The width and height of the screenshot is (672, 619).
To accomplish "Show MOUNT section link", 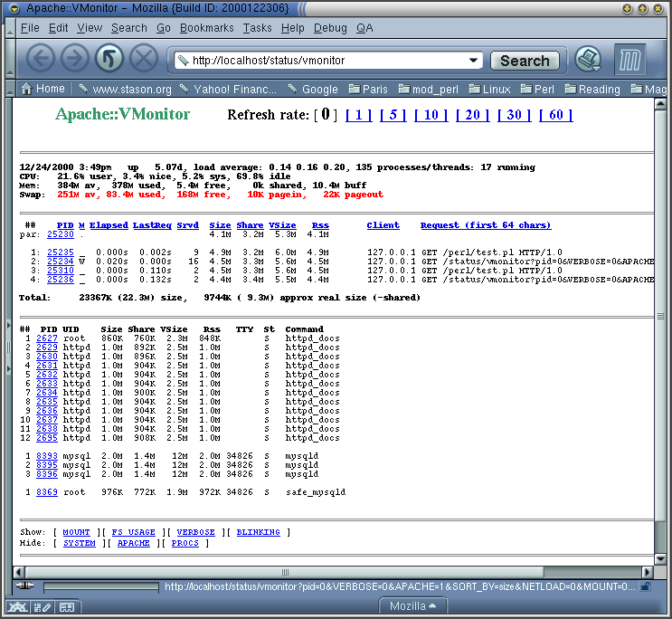I will [76, 532].
